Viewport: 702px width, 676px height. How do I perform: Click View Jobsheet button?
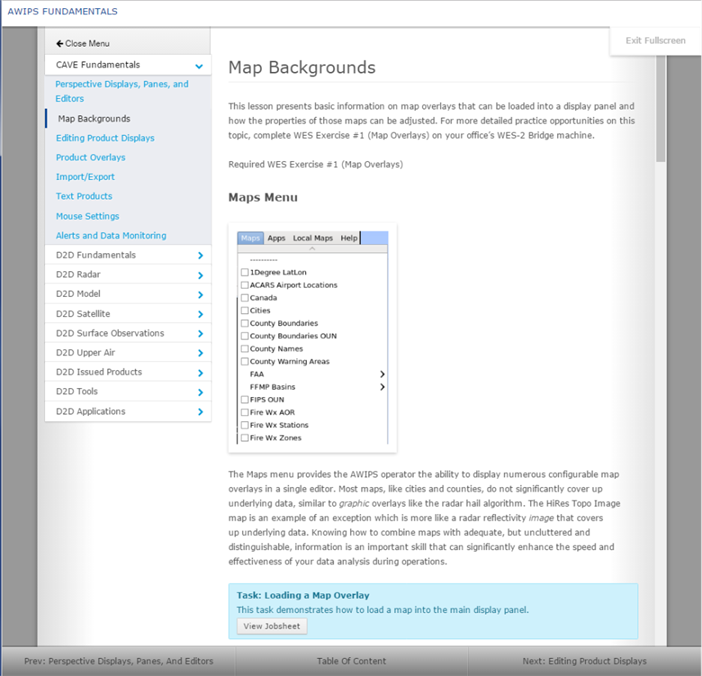tap(272, 626)
